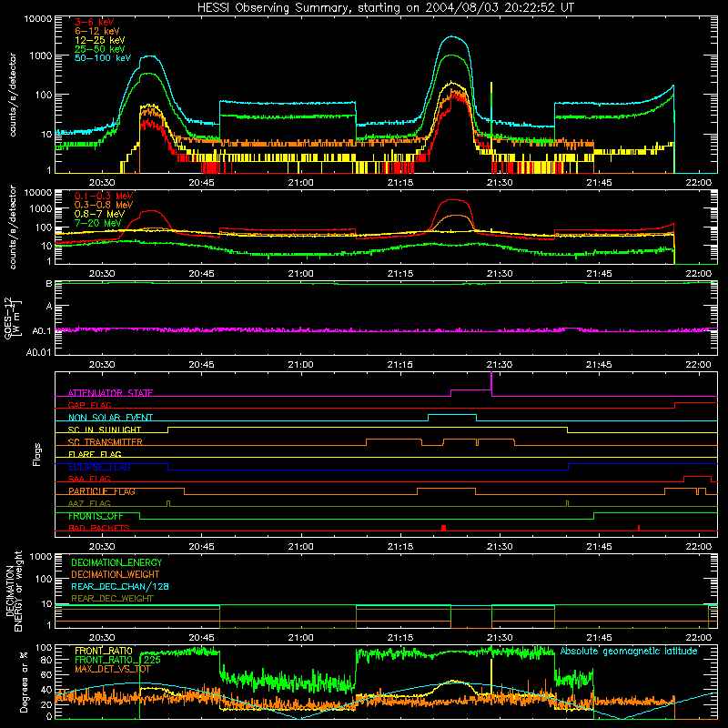Click the GAP_FLAG label
728x728 pixels.
click(89, 405)
